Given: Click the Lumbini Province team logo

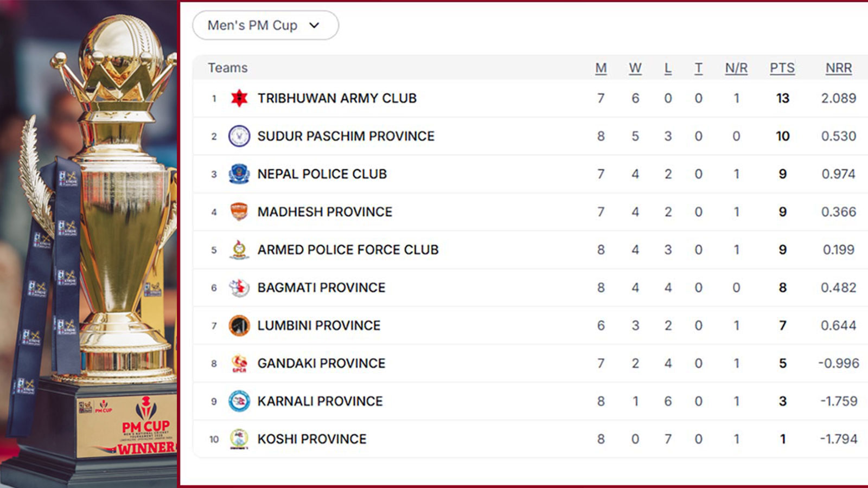Looking at the screenshot, I should click(239, 326).
